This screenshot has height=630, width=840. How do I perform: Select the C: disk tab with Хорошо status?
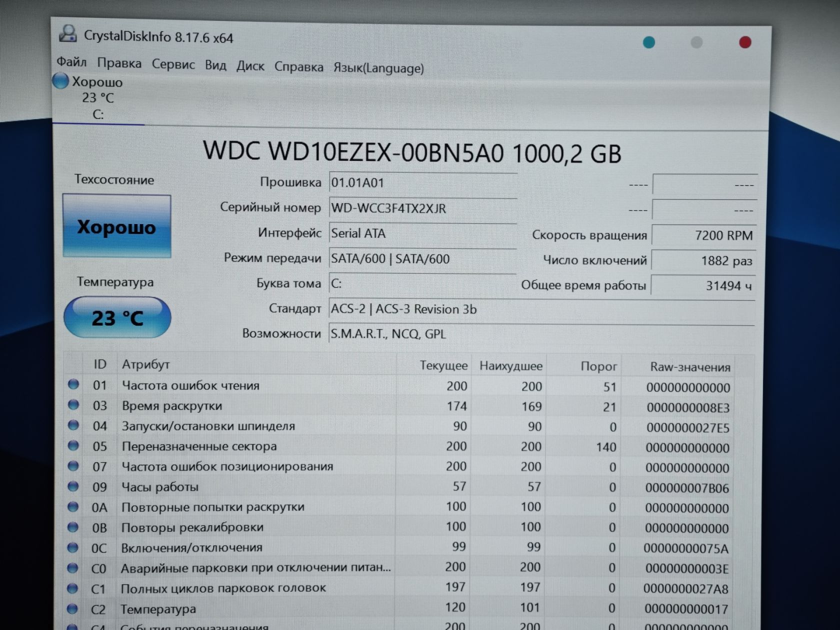tap(97, 98)
